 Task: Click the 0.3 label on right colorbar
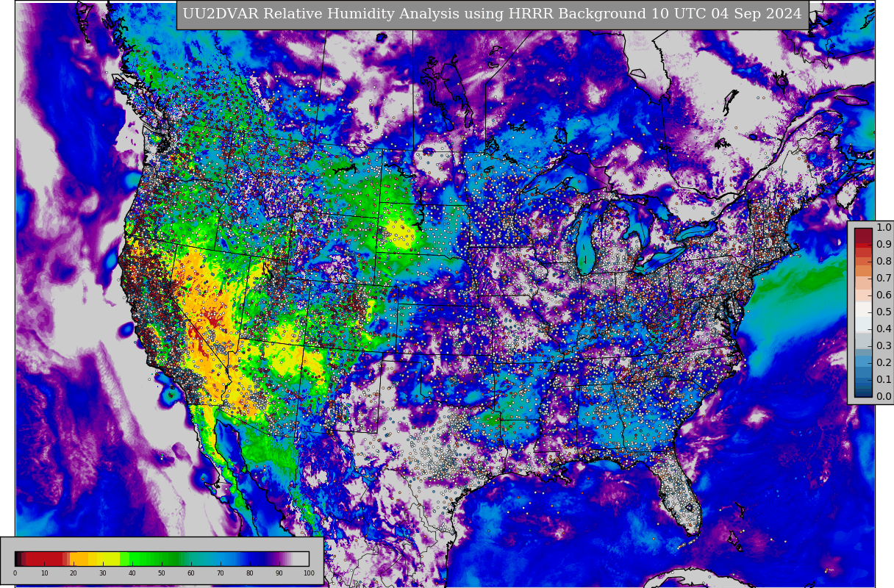884,346
